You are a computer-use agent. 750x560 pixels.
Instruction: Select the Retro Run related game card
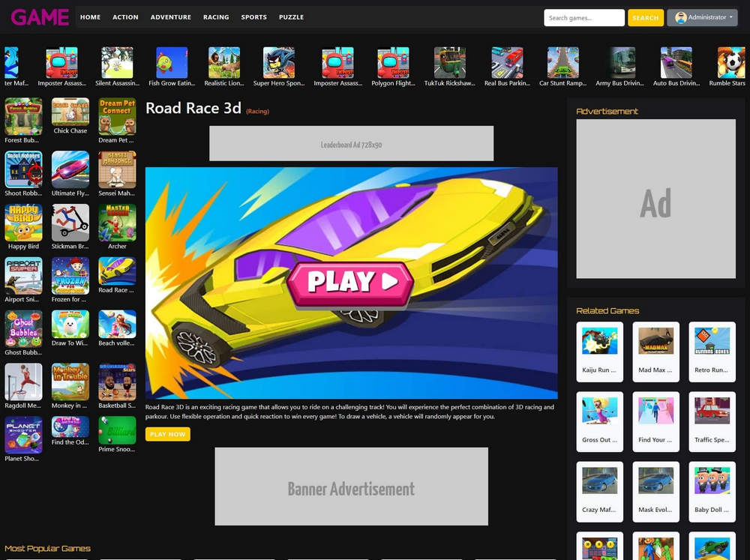pos(712,352)
